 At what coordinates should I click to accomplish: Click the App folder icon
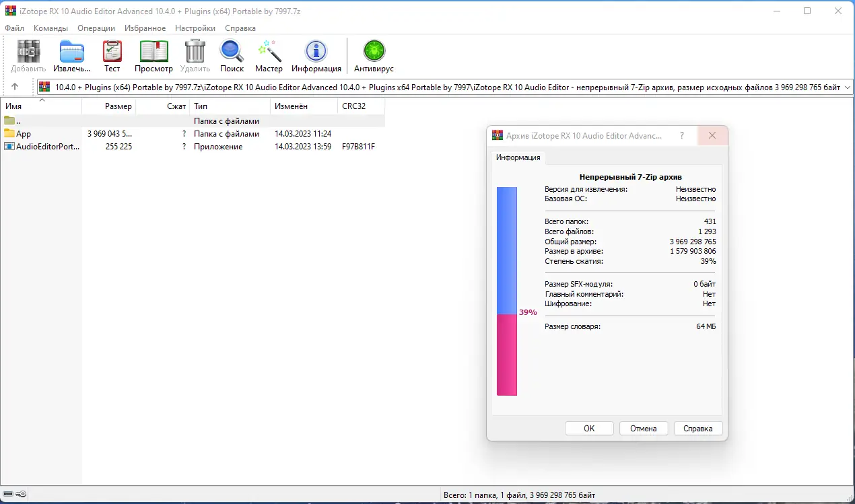click(9, 134)
